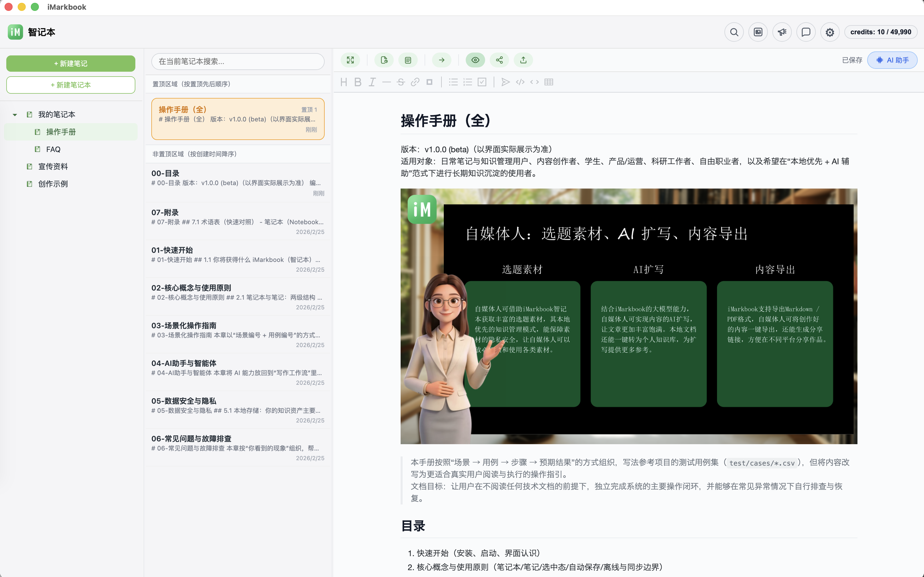Open the pinned note 操作手册（全）
Viewport: 924px width, 577px height.
coord(237,119)
